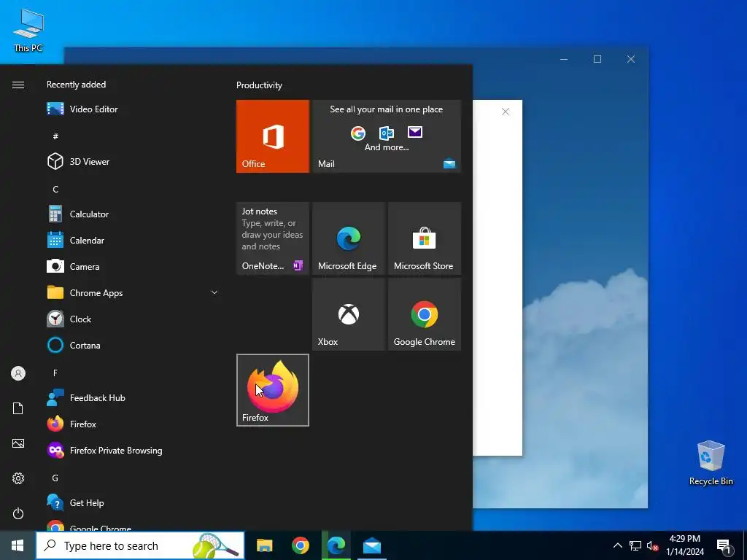Screen dimensions: 747x560
Task: Open Chrome from the taskbar
Action: pyautogui.click(x=300, y=545)
